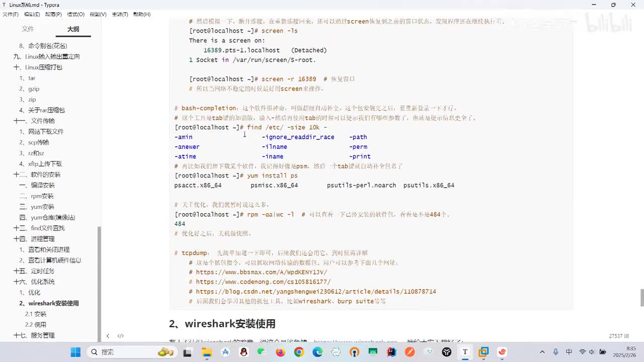The width and height of the screenshot is (644, 362).
Task: Launch QQ penguin icon in taskbar
Action: click(244, 352)
